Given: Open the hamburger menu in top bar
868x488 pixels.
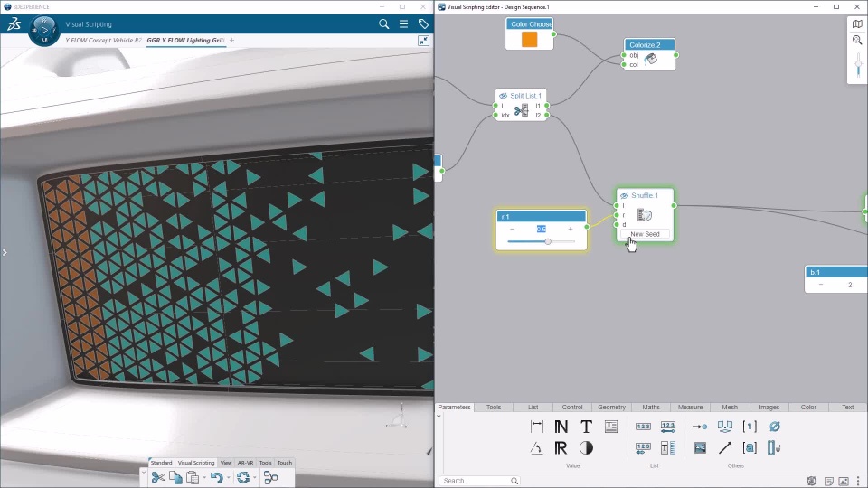Looking at the screenshot, I should click(403, 23).
